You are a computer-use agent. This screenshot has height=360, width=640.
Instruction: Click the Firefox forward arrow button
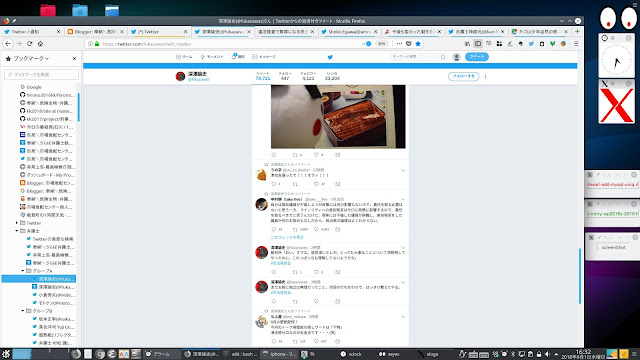coord(19,44)
